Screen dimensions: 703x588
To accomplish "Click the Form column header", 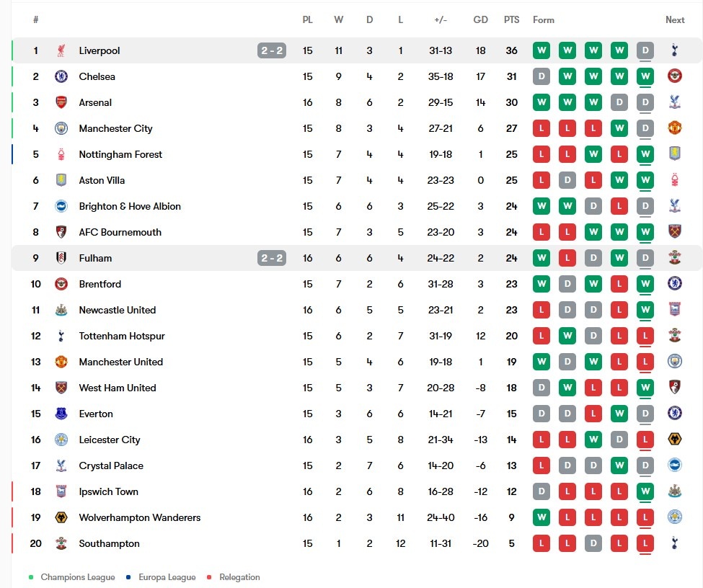I will coord(544,19).
